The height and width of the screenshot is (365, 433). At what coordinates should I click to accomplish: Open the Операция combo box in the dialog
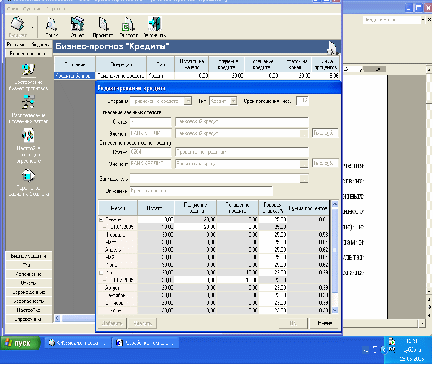tap(161, 101)
